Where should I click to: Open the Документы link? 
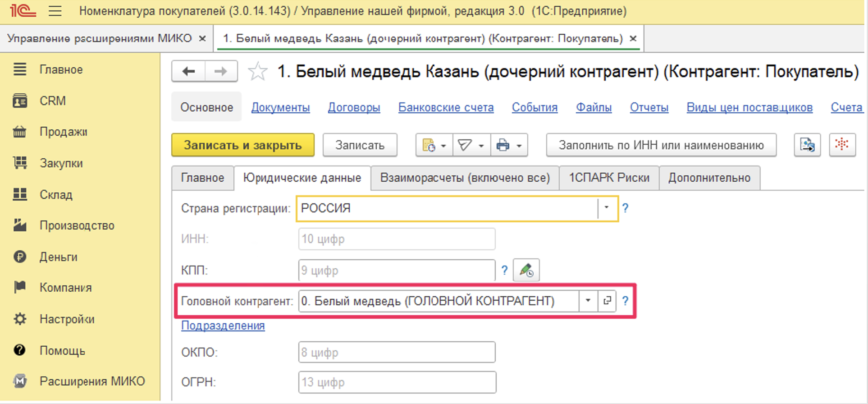(280, 107)
